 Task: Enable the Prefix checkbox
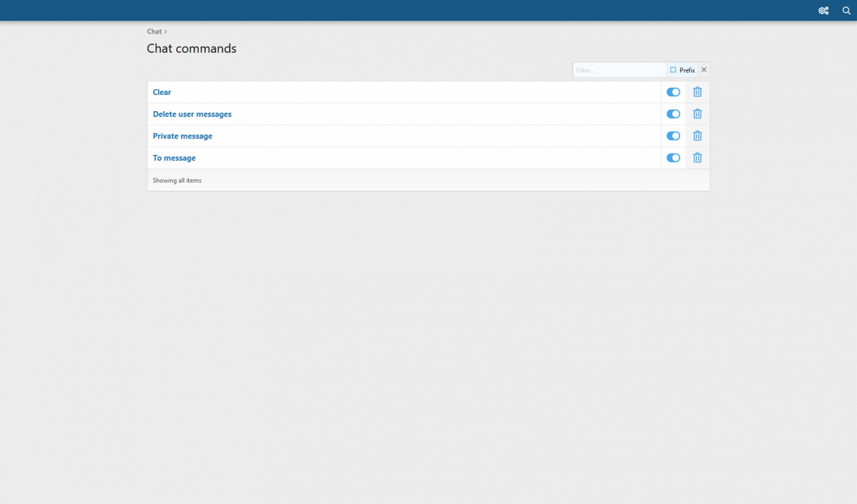pos(674,70)
